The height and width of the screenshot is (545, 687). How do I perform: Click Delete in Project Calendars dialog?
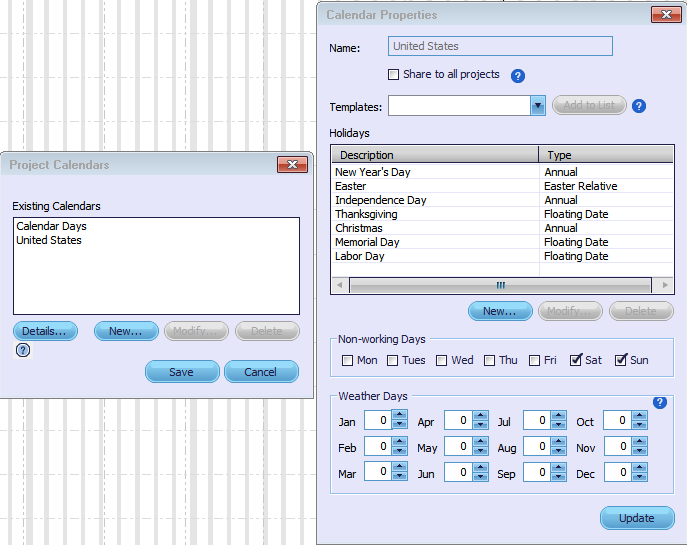(x=267, y=331)
